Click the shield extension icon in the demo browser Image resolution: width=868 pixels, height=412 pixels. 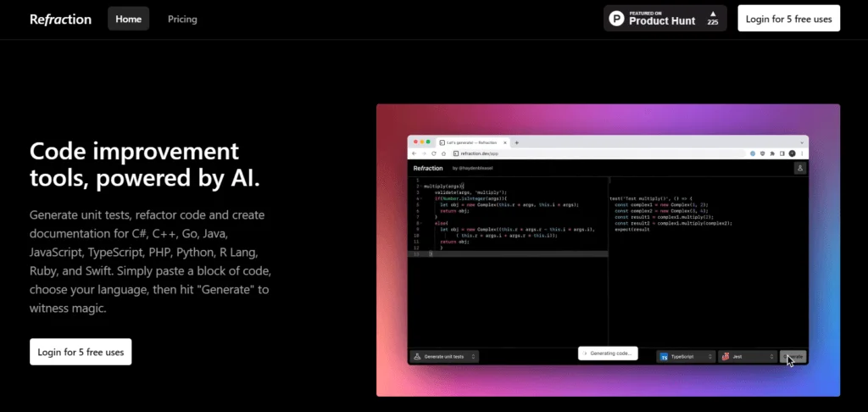[x=762, y=153]
